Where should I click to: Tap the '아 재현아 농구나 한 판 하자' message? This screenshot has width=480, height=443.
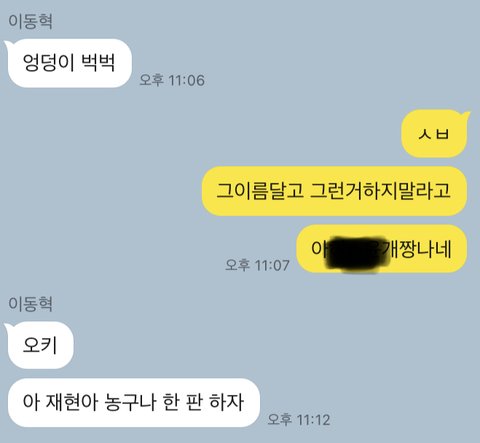click(134, 402)
